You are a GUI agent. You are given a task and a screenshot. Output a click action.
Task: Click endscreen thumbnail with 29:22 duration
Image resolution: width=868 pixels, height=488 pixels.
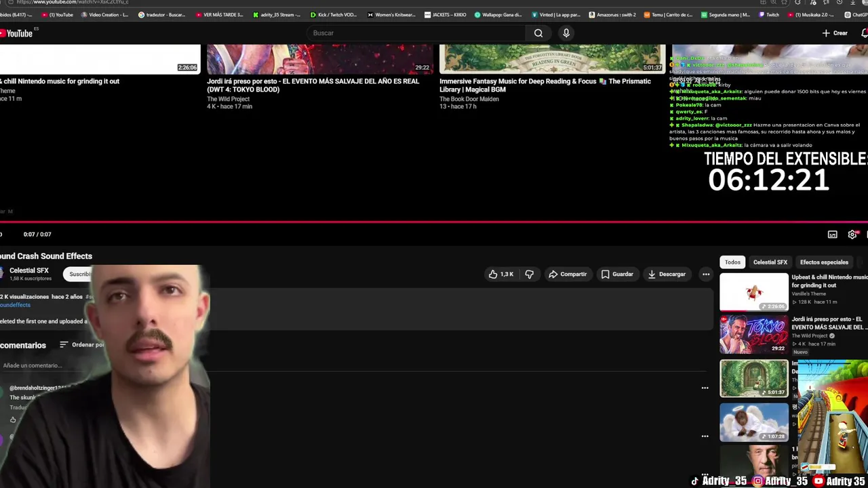coord(320,59)
